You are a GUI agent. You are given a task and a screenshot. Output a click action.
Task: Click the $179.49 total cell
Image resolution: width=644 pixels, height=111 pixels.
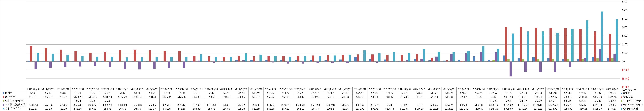pos(479,109)
